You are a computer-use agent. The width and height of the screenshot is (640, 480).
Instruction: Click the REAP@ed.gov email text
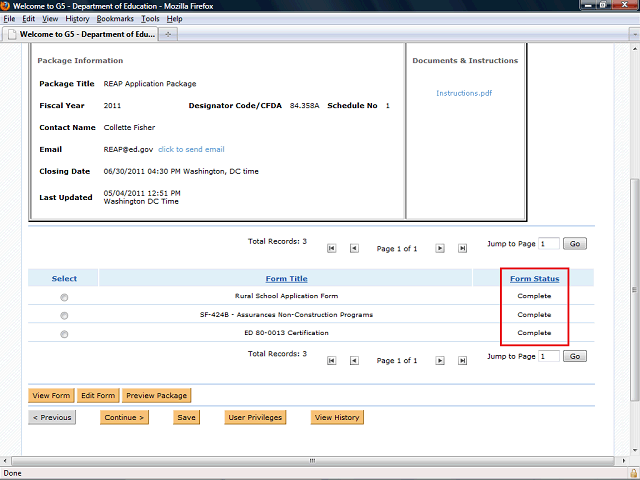[128, 149]
